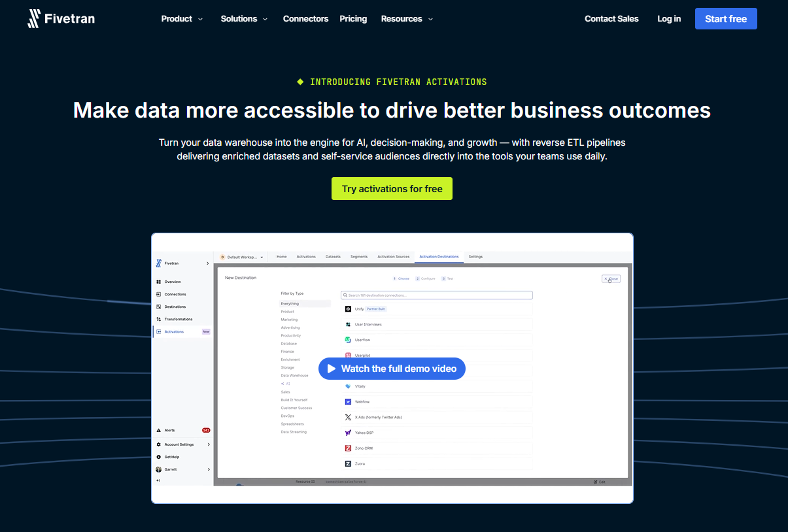Expand the Product dropdown menu

[182, 19]
